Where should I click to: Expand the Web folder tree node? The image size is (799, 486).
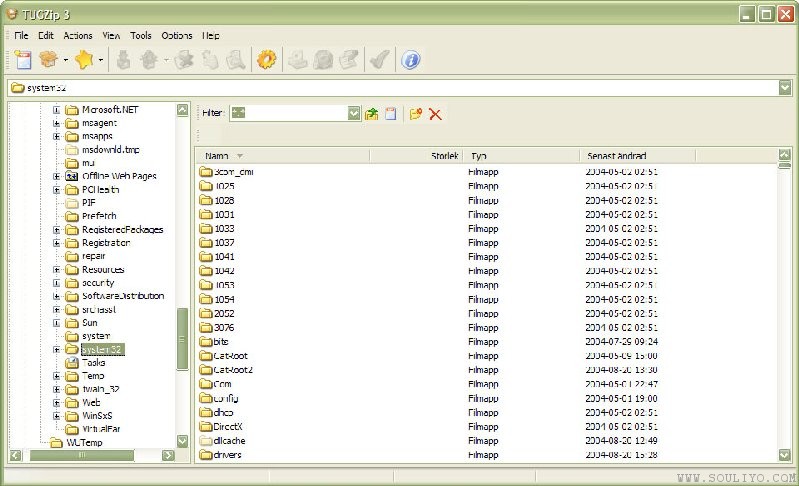click(x=57, y=403)
